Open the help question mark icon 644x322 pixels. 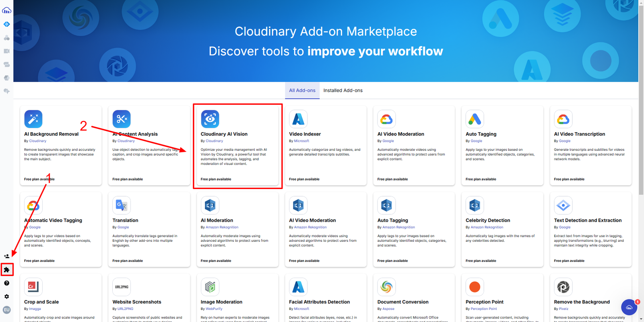tap(6, 283)
